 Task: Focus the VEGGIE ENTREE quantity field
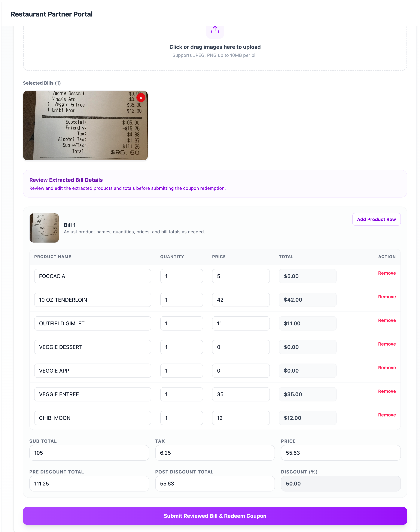181,394
